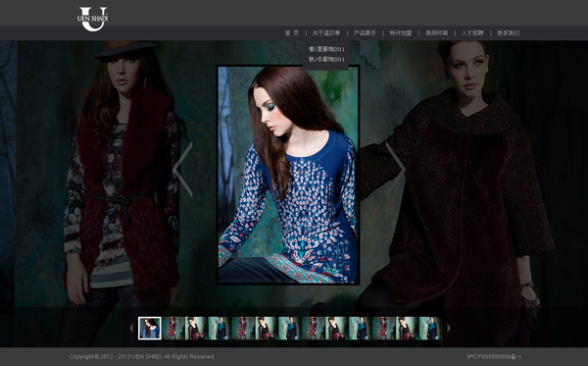This screenshot has height=366, width=588.
Task: Open 人才招聘 menu item
Action: point(472,33)
